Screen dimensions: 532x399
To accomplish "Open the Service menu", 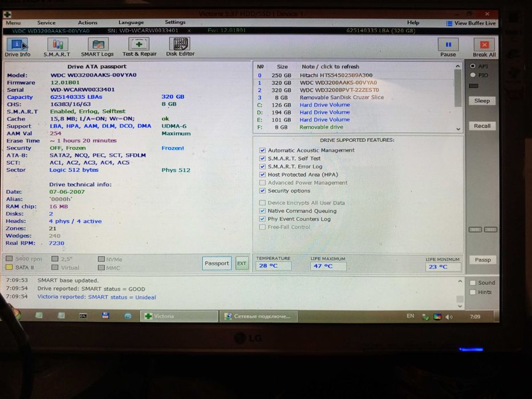I will [x=46, y=23].
